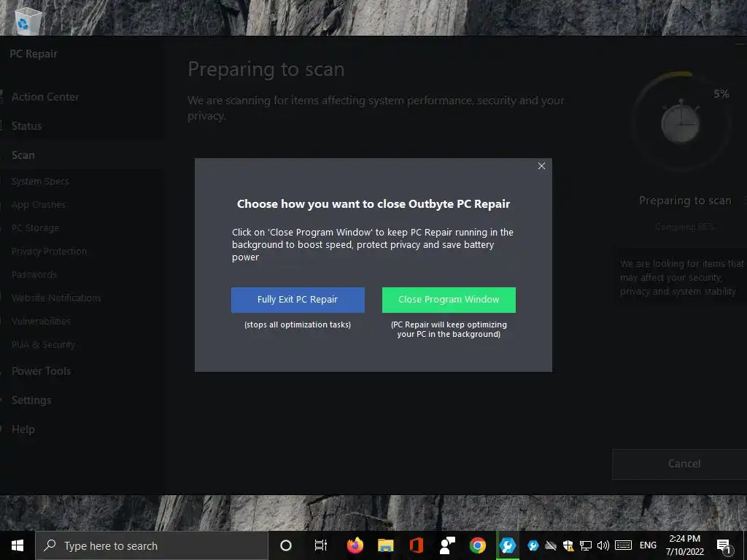Select Power Tools in the sidebar
The image size is (747, 560).
point(41,371)
